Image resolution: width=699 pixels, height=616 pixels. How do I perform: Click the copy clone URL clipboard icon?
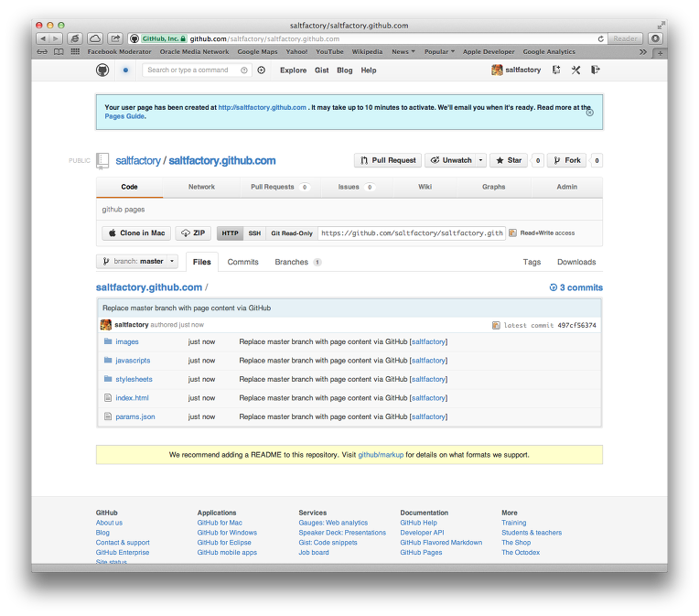pos(512,232)
